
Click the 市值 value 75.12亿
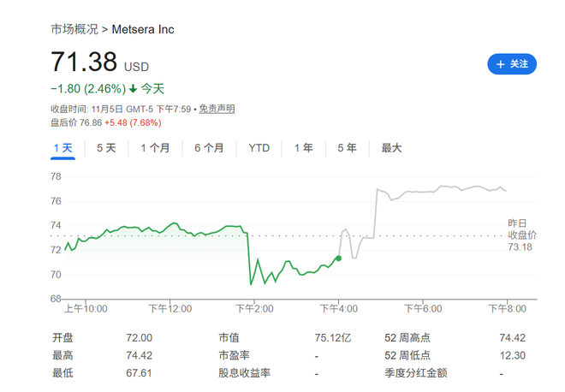click(333, 338)
